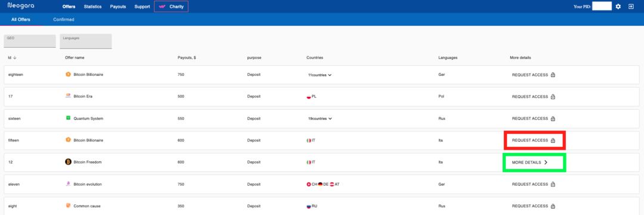The image size is (644, 215).
Task: Open the Support menu
Action: click(142, 7)
